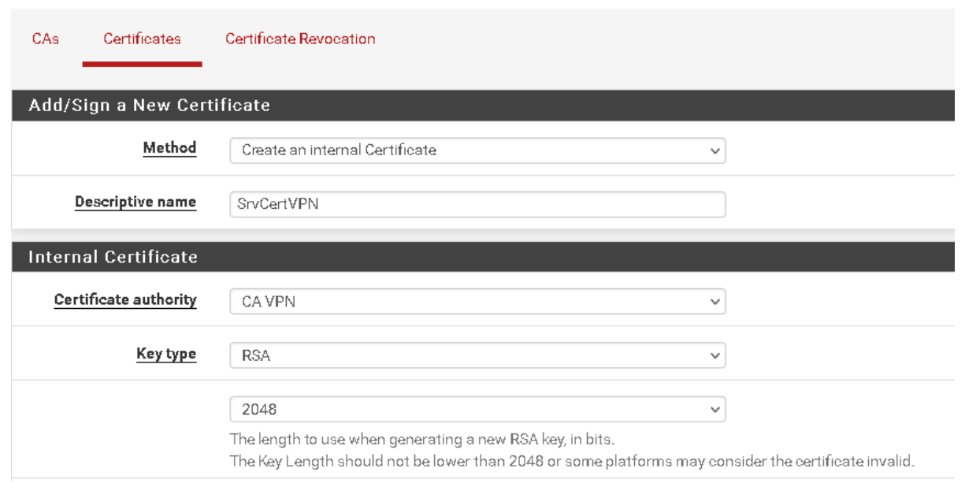Screen dimensions: 980x483
Task: Go to the Certificate Revocation tab
Action: [x=300, y=39]
